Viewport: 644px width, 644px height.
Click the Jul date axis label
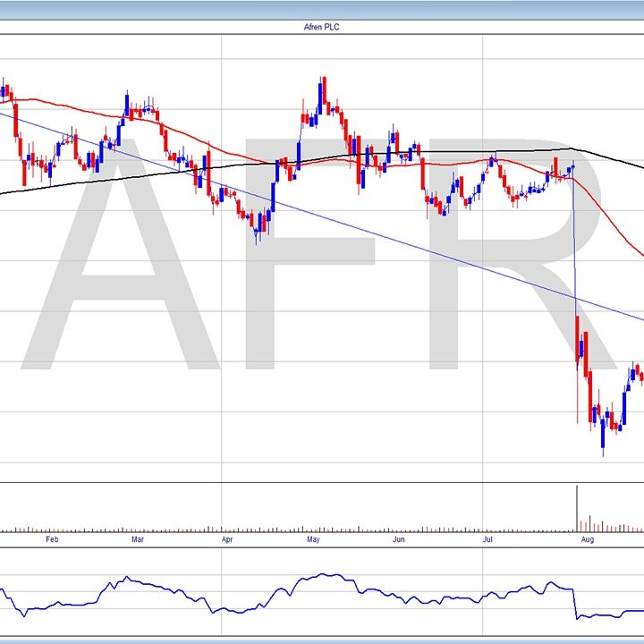(487, 540)
